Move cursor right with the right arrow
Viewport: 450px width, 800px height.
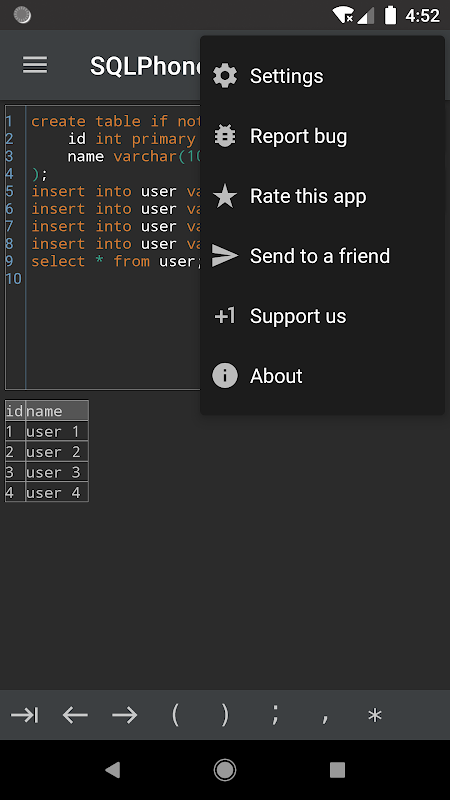coord(125,715)
